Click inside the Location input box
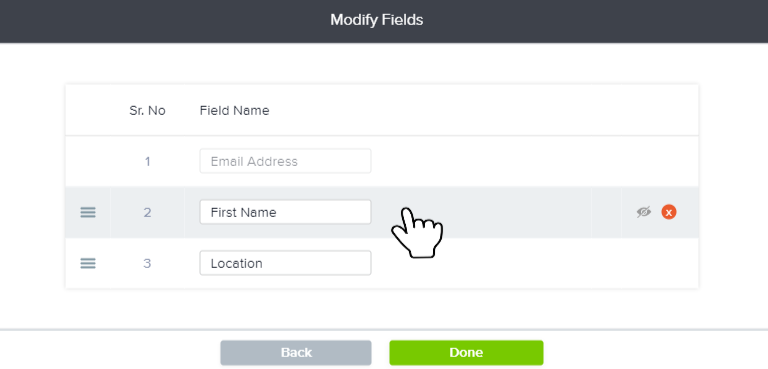Viewport: 768px width, 369px height. pos(285,263)
